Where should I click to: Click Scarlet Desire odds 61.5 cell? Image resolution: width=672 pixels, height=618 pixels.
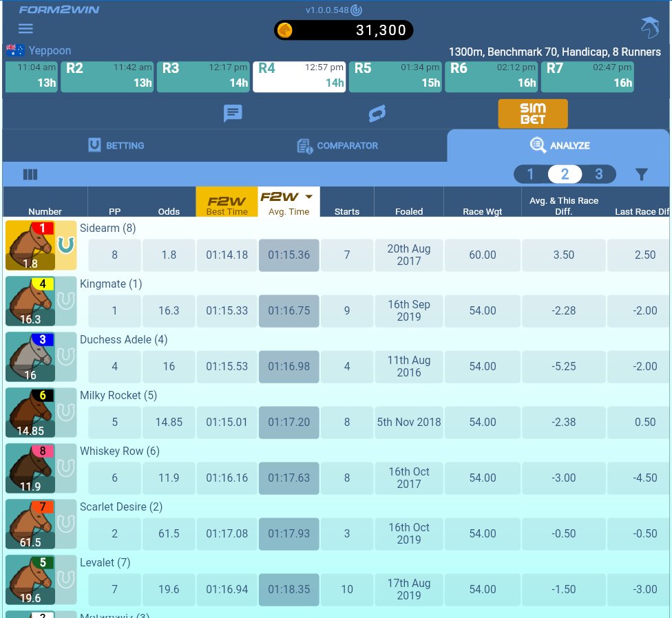[x=169, y=533]
